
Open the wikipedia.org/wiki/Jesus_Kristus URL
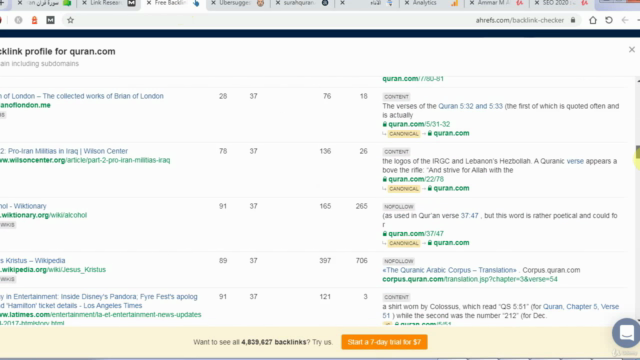[x=53, y=269]
